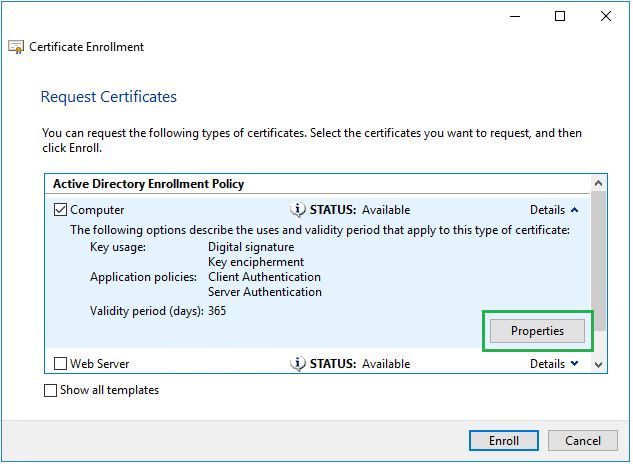633x464 pixels.
Task: Collapse the Computer certificate Details
Action: coord(554,210)
